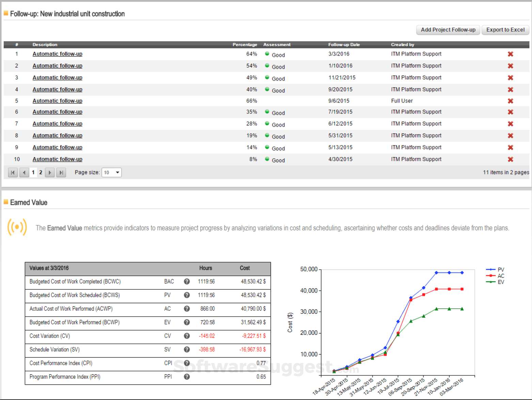Switch to page 2 of follow-ups
Viewport: 532px width, 400px height.
(41, 172)
